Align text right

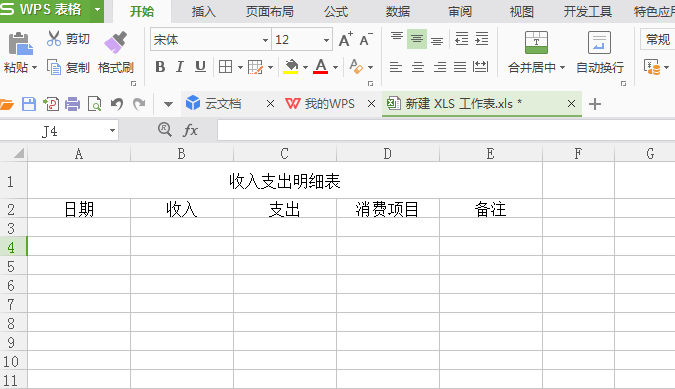pyautogui.click(x=440, y=67)
